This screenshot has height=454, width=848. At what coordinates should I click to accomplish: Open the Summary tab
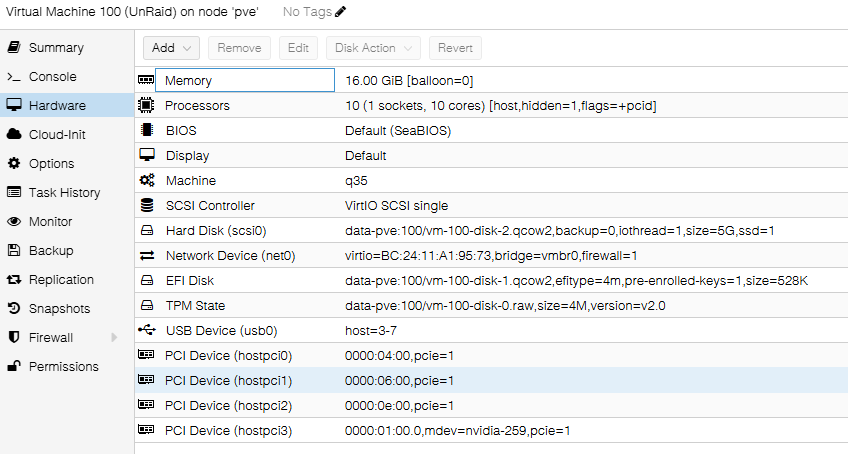click(67, 48)
